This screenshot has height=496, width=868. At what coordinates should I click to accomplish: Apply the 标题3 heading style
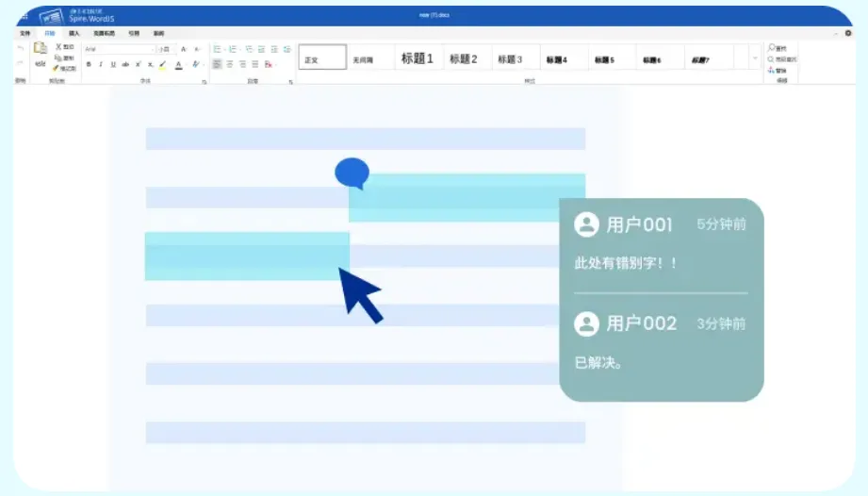coord(516,57)
